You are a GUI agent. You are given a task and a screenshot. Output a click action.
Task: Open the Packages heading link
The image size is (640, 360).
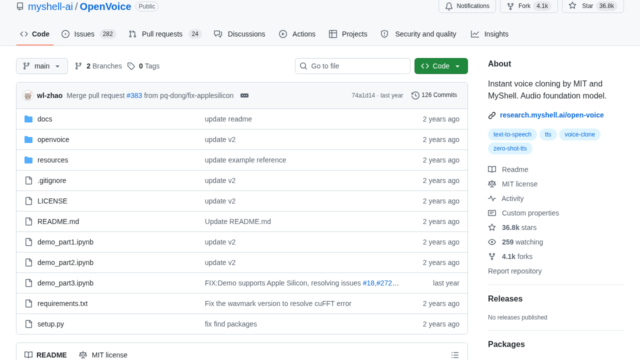506,344
